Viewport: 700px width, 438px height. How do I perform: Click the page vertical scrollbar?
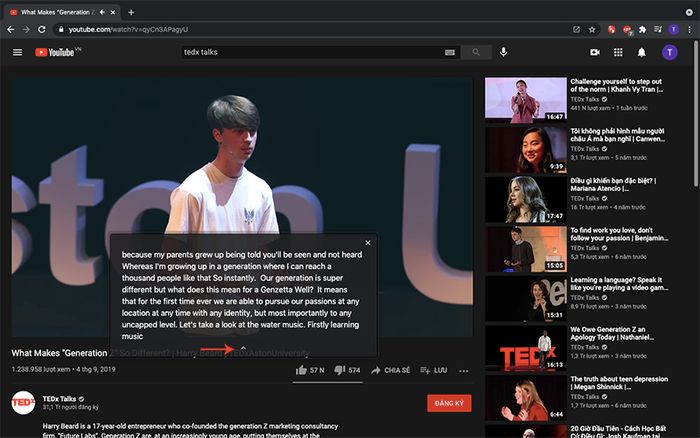[696, 113]
